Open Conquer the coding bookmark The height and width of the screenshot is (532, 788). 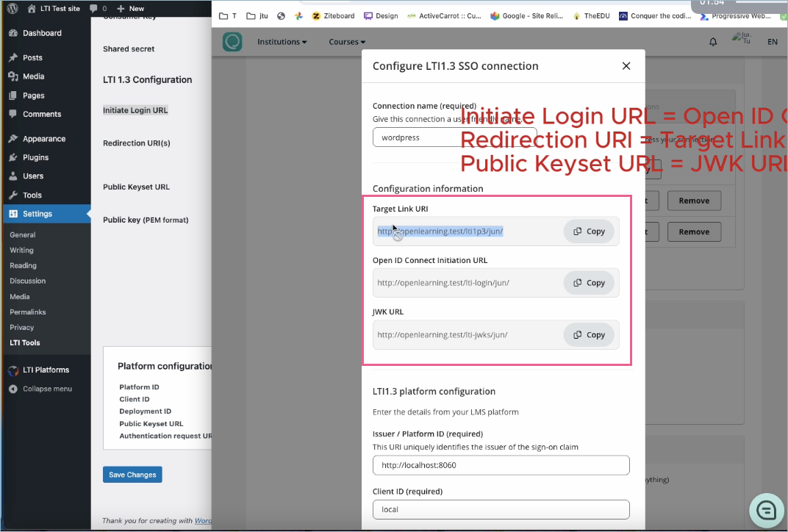click(x=655, y=16)
